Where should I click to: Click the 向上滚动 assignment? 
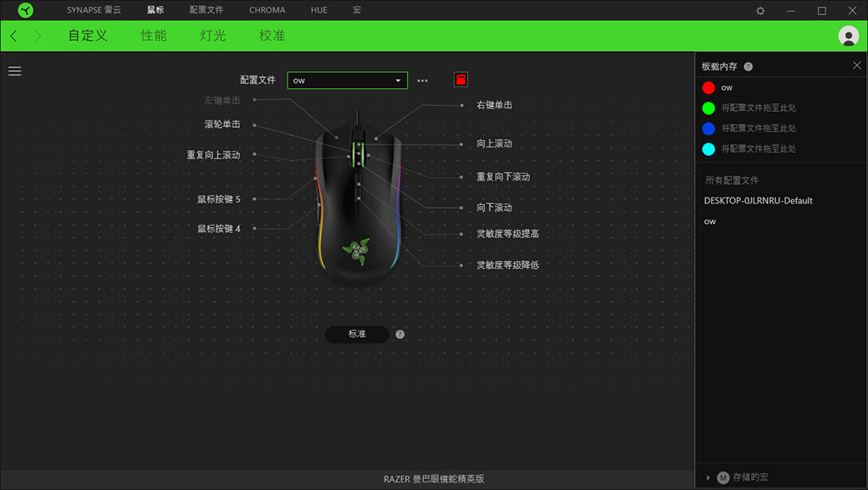point(494,144)
